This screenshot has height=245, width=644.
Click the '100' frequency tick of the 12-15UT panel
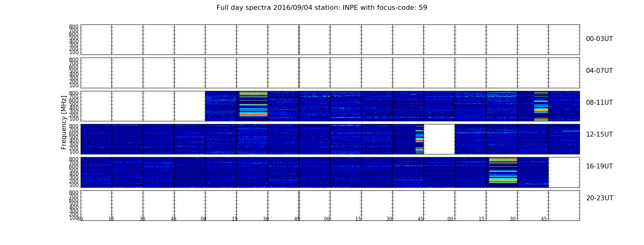click(x=74, y=152)
